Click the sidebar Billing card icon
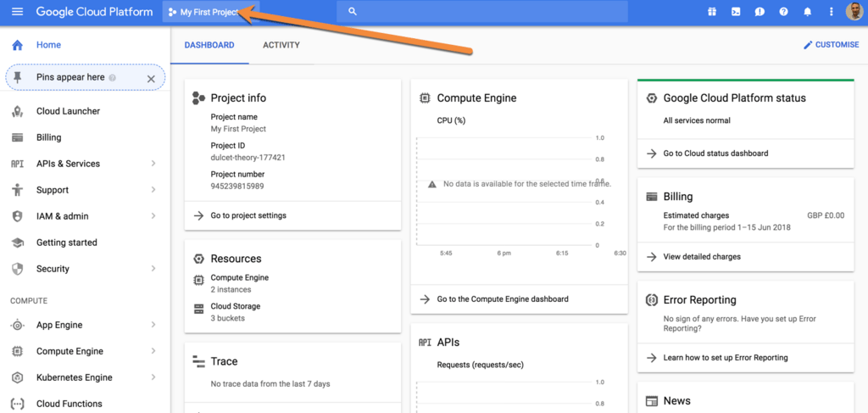Viewport: 868px width, 413px height. pos(17,137)
